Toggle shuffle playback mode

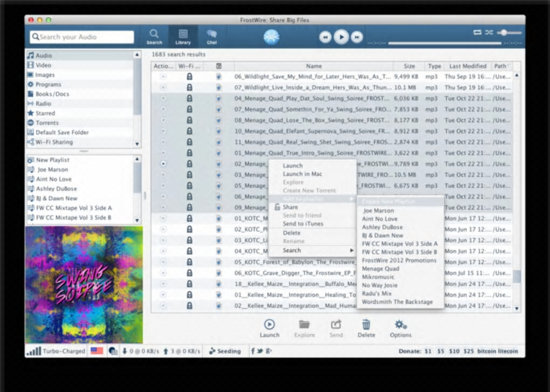(x=489, y=32)
